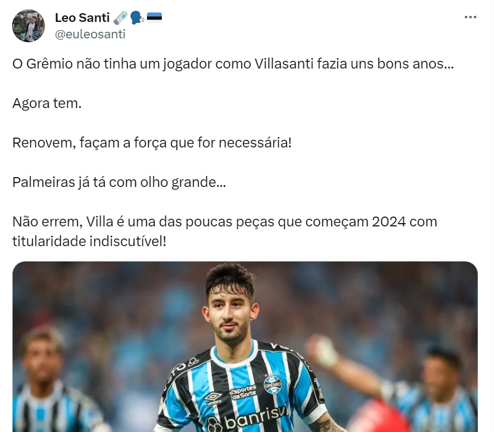Screen dimensions: 504x432
Task: Click the line 'Renovem, façam a força'
Action: [x=152, y=143]
